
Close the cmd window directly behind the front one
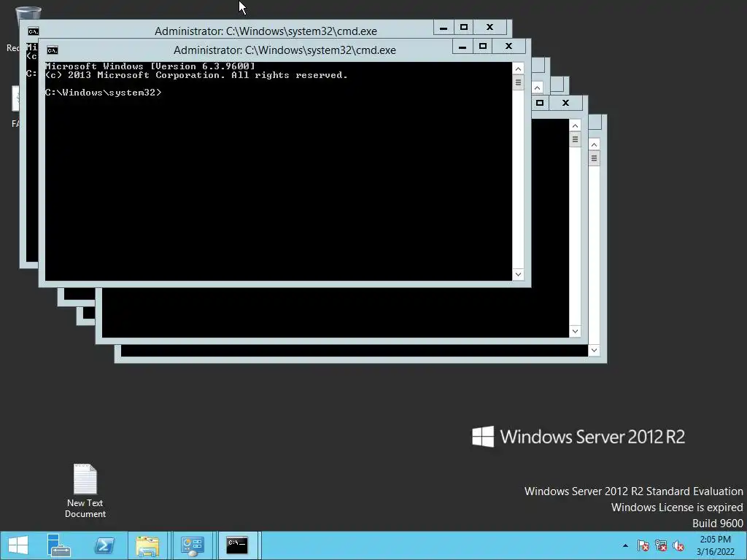pyautogui.click(x=489, y=27)
